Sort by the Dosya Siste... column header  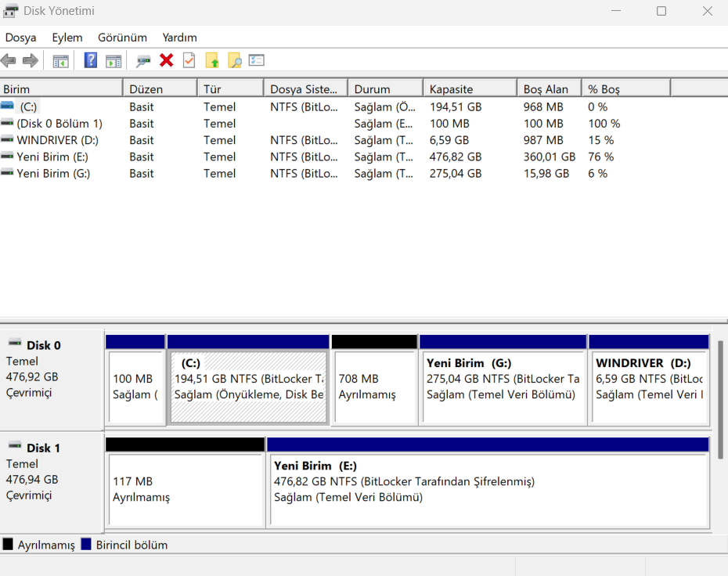(x=306, y=88)
